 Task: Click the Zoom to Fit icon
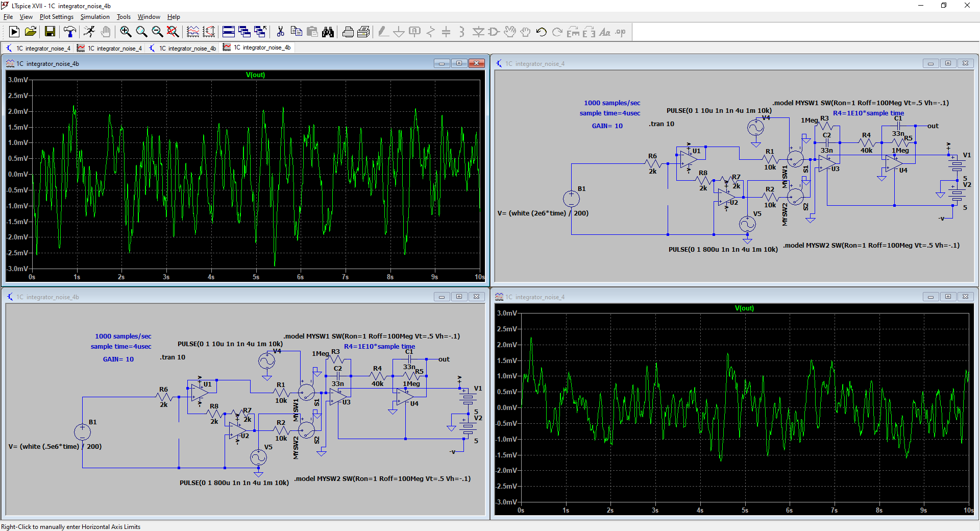pyautogui.click(x=173, y=32)
